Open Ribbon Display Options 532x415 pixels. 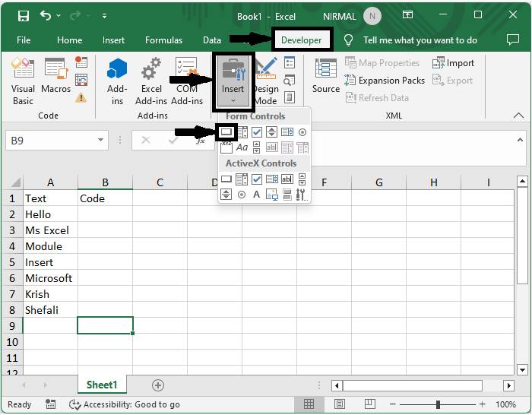[407, 15]
